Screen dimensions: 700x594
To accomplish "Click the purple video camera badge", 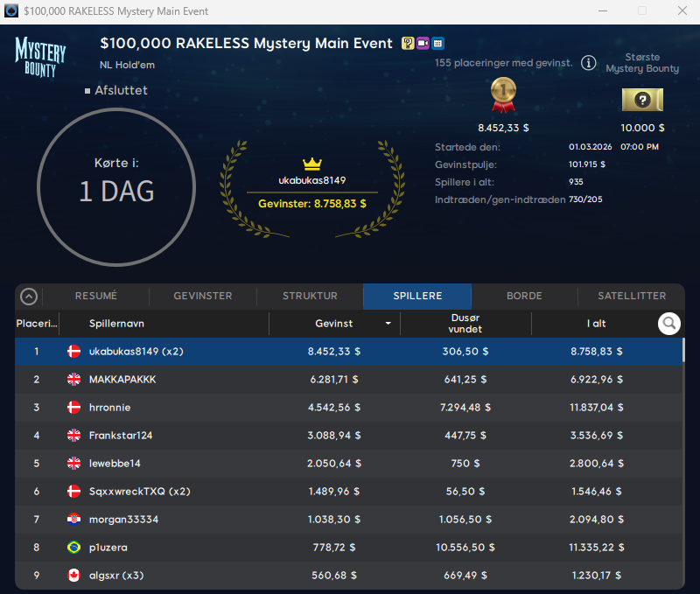I will pyautogui.click(x=423, y=43).
